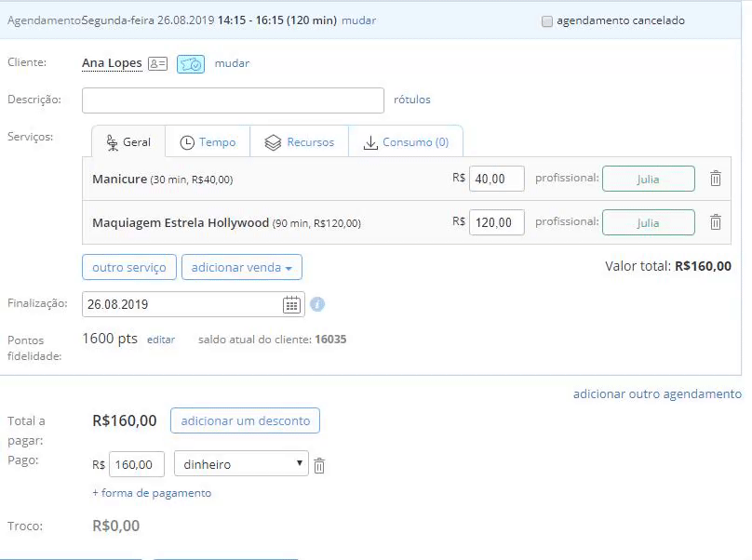Focus the Descrição input field
Viewport: 752px width, 560px height.
tap(233, 100)
